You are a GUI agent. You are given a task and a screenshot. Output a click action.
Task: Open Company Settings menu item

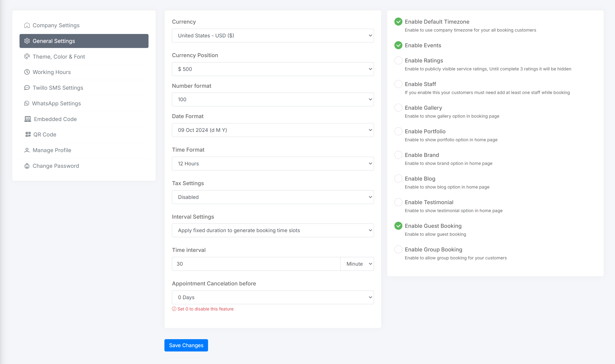point(84,25)
